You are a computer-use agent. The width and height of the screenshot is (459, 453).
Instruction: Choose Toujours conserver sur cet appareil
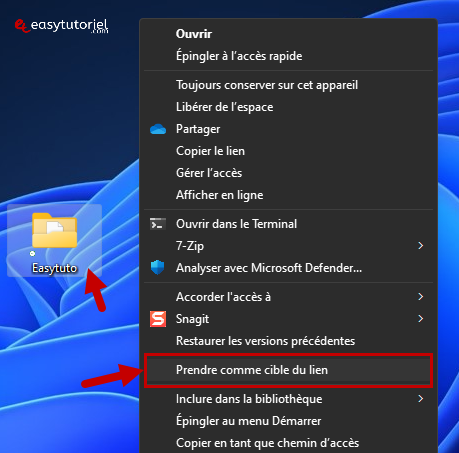pos(288,85)
